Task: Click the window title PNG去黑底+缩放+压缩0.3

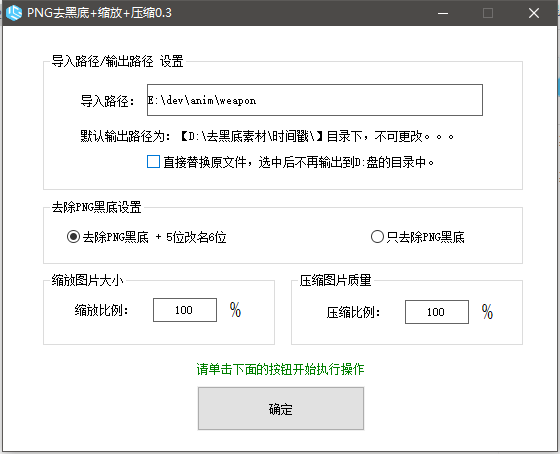Action: [99, 13]
